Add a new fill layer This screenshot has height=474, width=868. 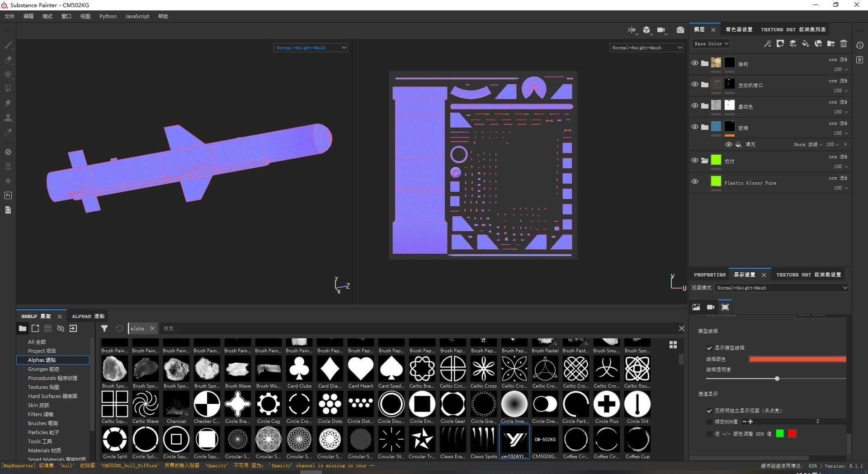[805, 43]
